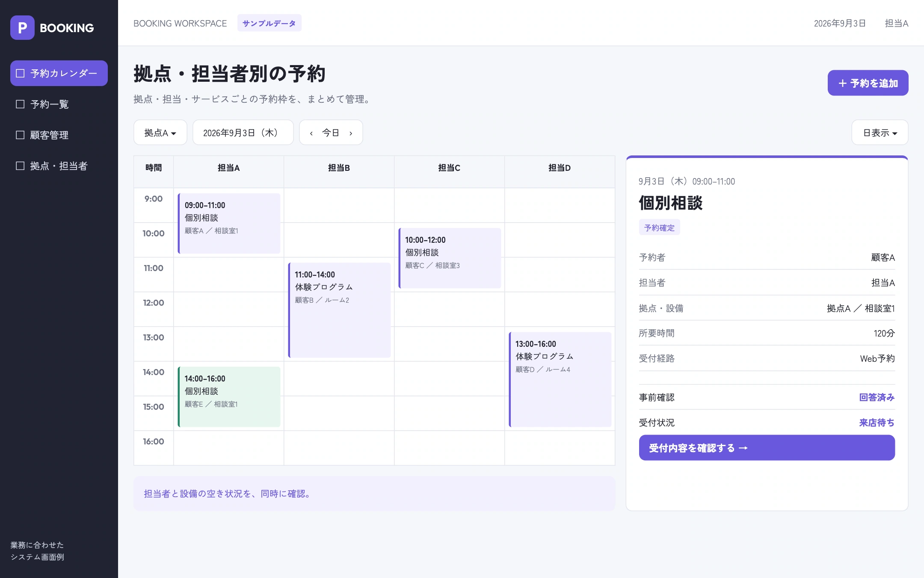The image size is (924, 578).
Task: Open the 日表示 view dropdown
Action: pyautogui.click(x=880, y=133)
